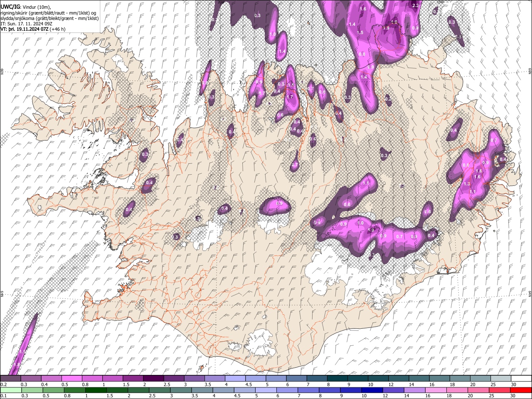The image size is (532, 399).
Task: Select light pink rain swatch between 16 and 18
Action: pyautogui.click(x=436, y=390)
